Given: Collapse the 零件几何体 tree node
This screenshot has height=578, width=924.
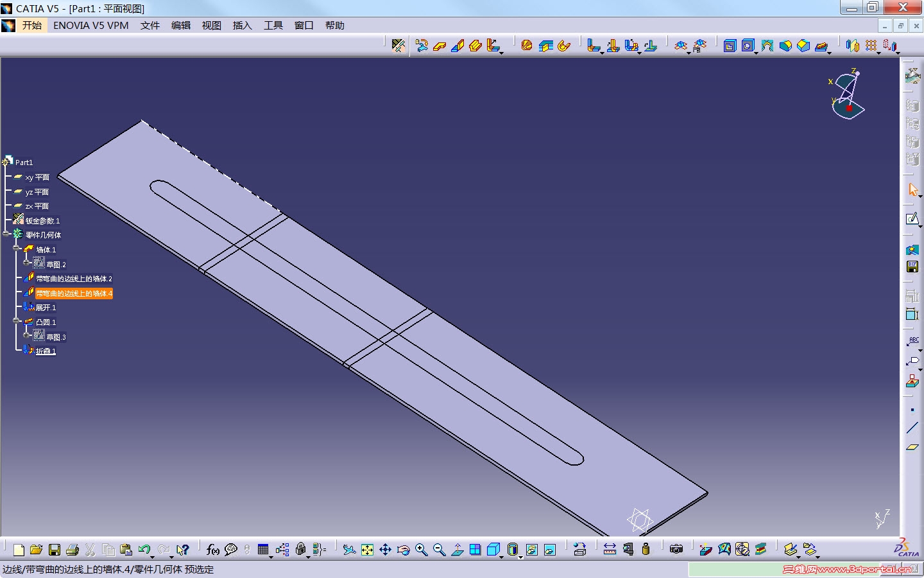Looking at the screenshot, I should pyautogui.click(x=6, y=234).
